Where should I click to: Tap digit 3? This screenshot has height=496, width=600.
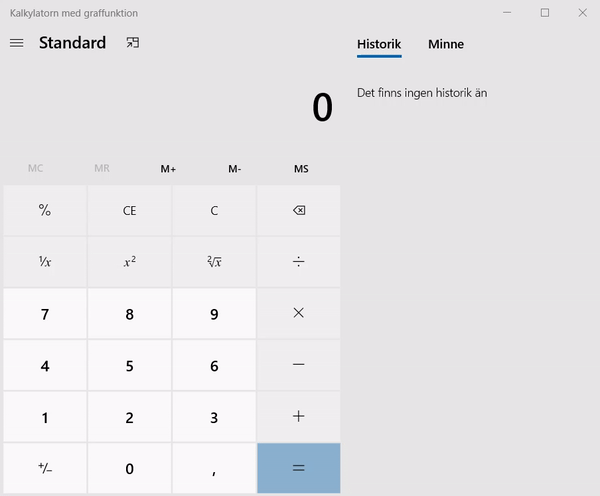(214, 416)
